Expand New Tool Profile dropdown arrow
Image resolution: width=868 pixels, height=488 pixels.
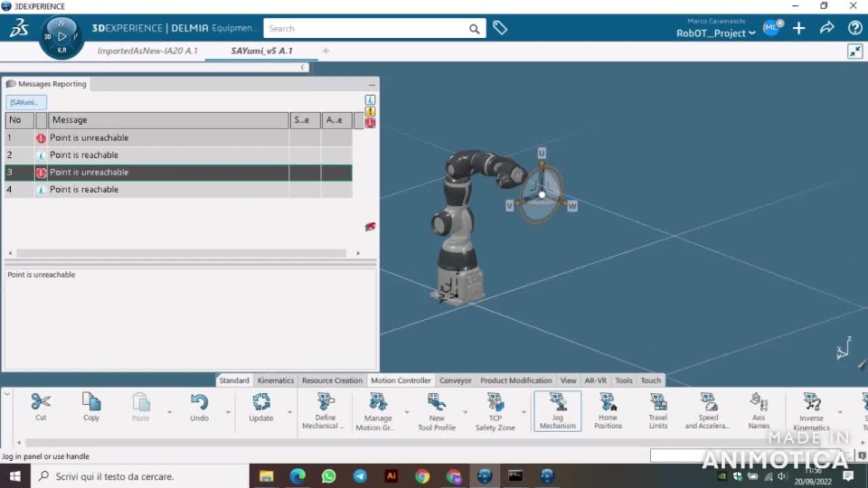(x=465, y=412)
